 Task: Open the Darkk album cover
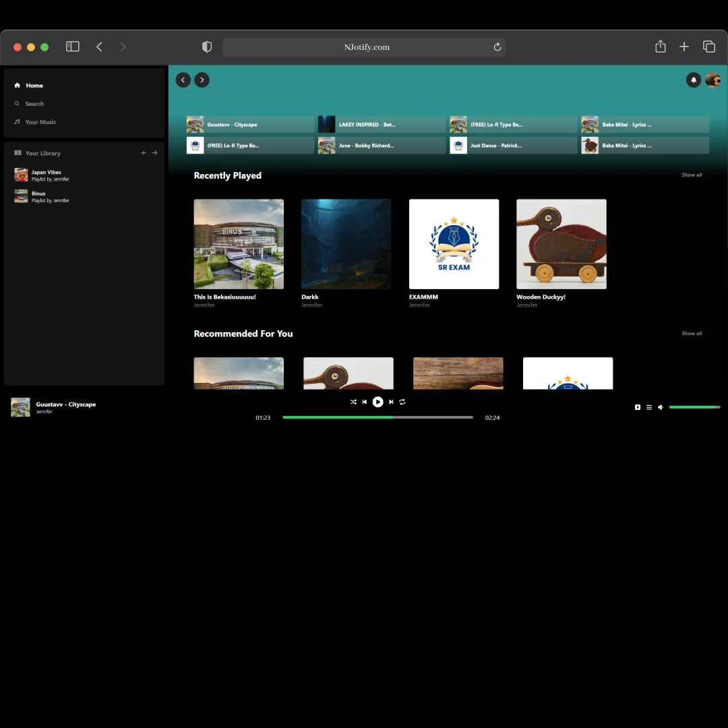click(x=346, y=244)
